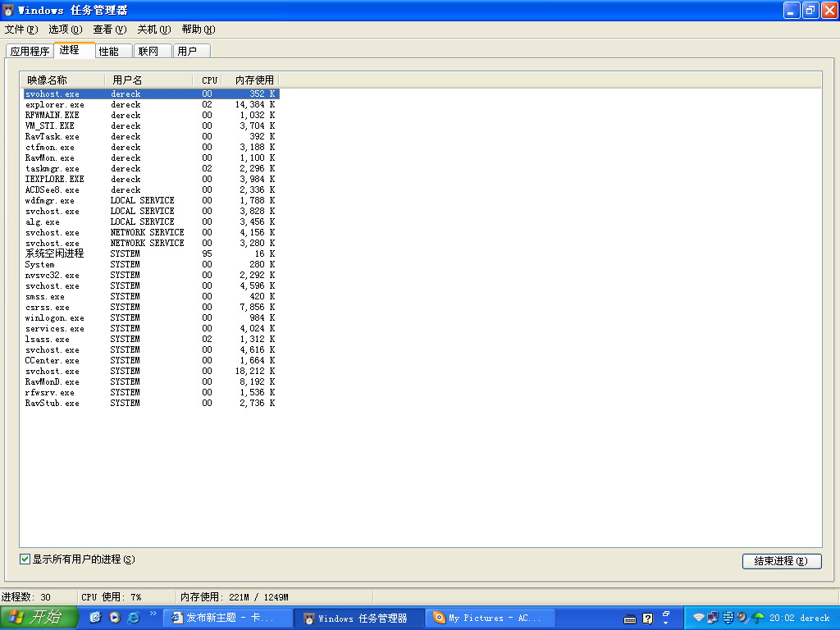The image size is (840, 630).
Task: Launch Internet Explorer from quick launch
Action: (x=134, y=618)
